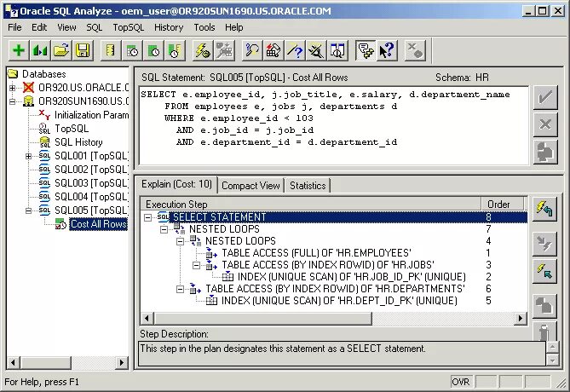Click the yellow ruler toolbar icon

(111, 50)
